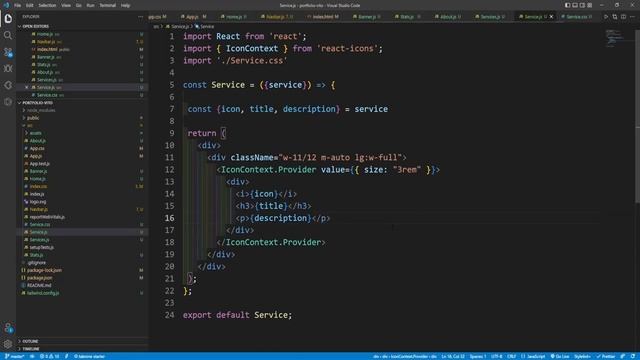
Task: Collapse the Open Editors section
Action: point(82,26)
